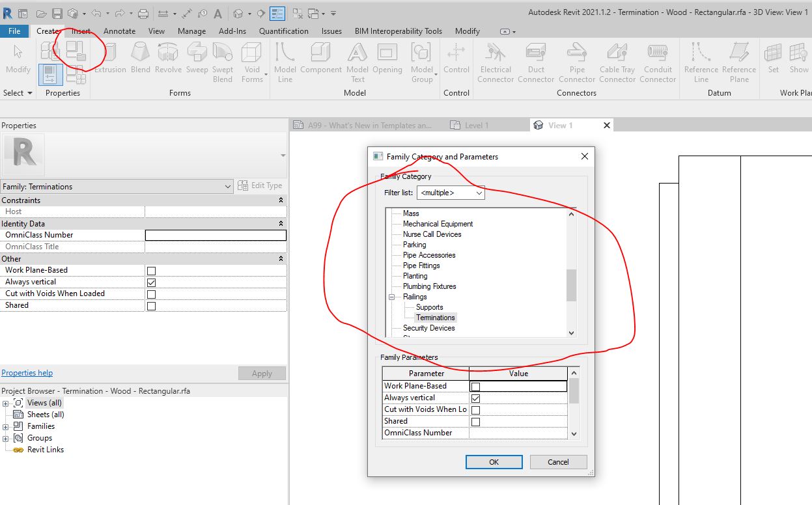Enable Work Plane-Based in the Properties palette
Image resolution: width=812 pixels, height=505 pixels.
pos(150,270)
